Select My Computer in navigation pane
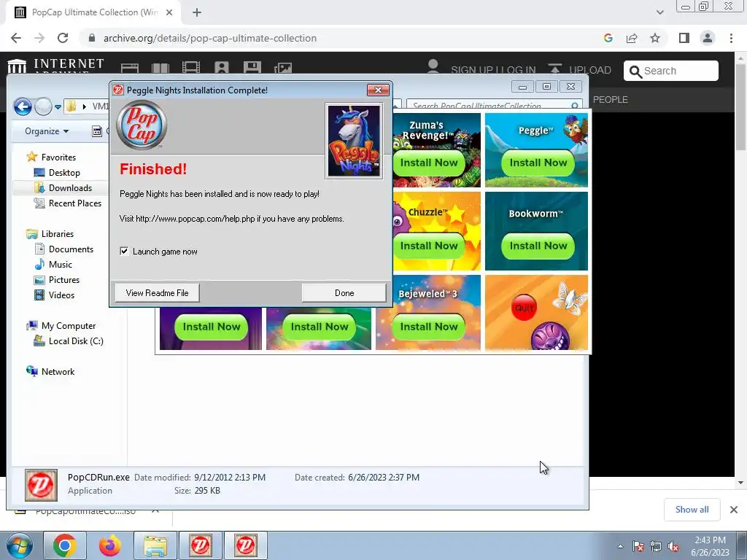 pyautogui.click(x=68, y=326)
